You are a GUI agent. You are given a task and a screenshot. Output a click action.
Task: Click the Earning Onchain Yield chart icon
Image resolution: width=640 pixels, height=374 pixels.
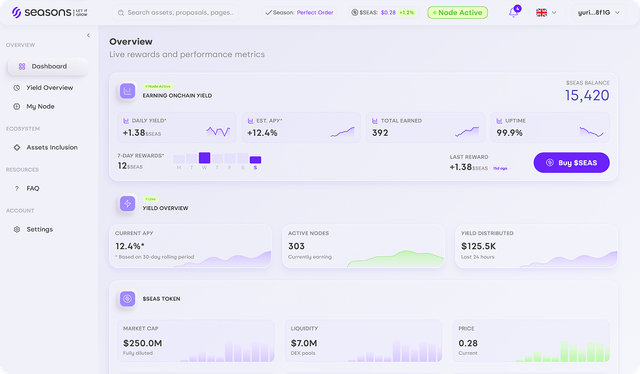pos(127,91)
